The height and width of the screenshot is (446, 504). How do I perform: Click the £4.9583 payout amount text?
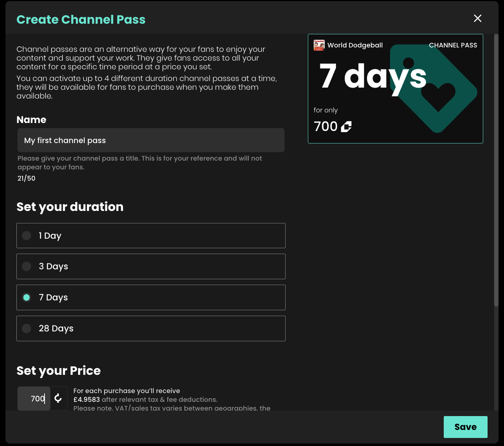(x=87, y=400)
